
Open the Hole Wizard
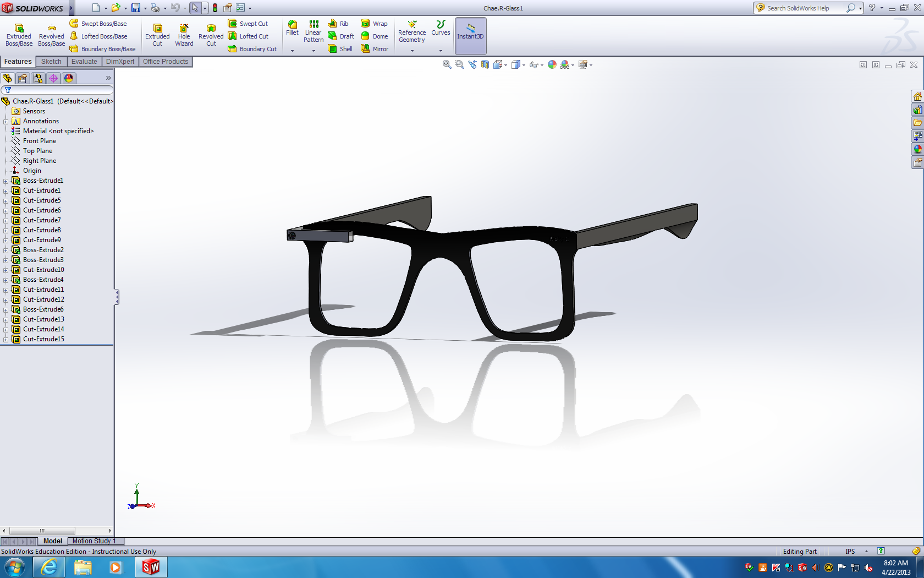(x=184, y=35)
